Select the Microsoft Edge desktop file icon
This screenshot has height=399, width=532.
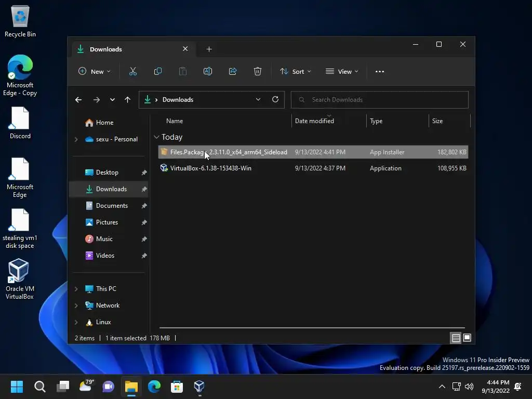pos(20,178)
